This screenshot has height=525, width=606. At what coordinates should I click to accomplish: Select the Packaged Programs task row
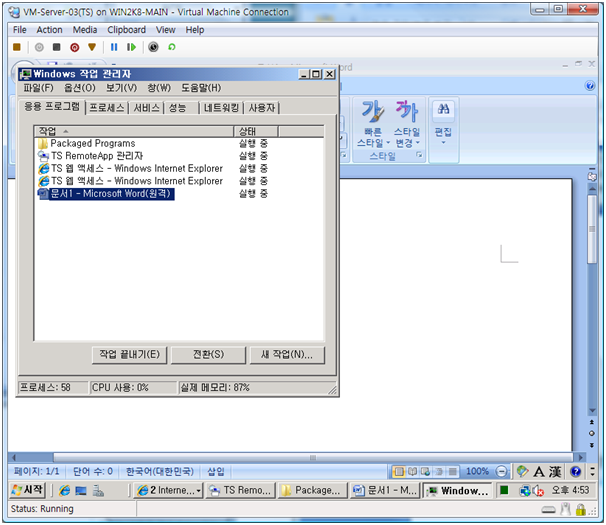click(x=179, y=143)
